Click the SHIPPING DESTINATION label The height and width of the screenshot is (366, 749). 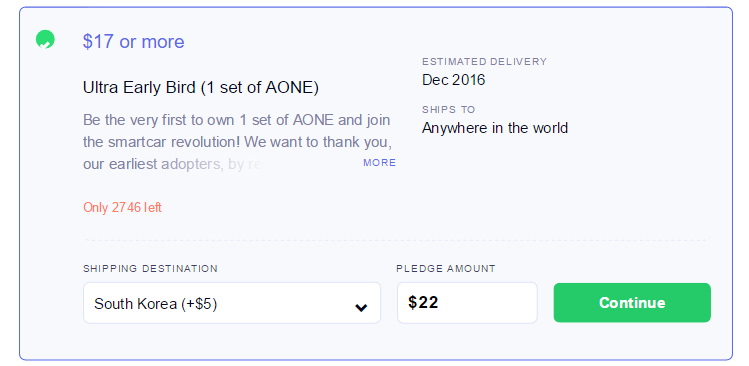click(x=150, y=269)
